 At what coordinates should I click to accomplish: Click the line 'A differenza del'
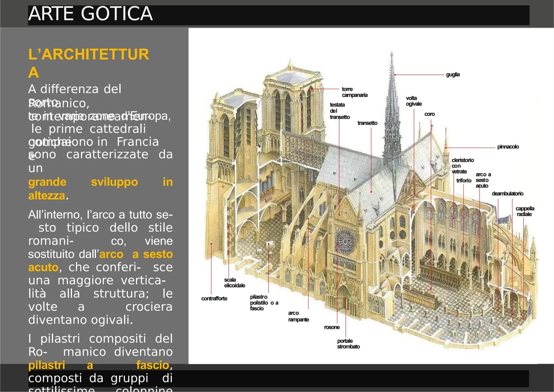75,89
